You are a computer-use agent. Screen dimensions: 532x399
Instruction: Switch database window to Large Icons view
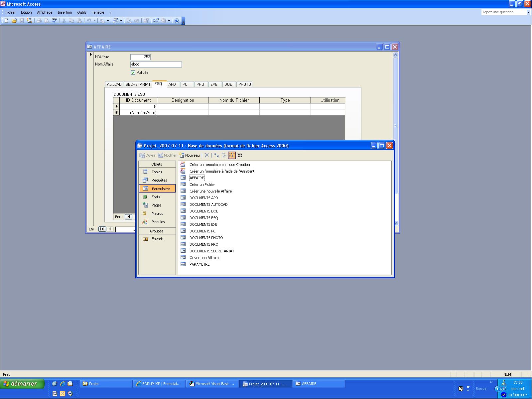click(216, 155)
